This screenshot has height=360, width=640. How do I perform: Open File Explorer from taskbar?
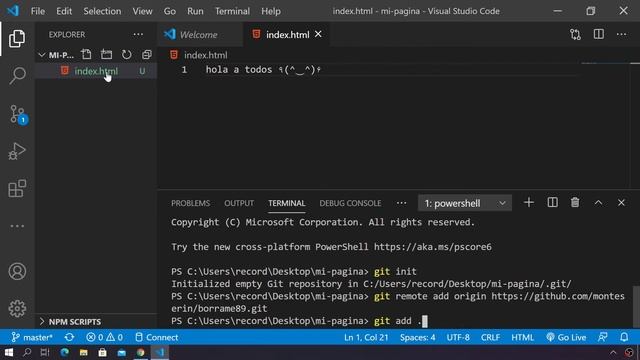[x=84, y=352]
